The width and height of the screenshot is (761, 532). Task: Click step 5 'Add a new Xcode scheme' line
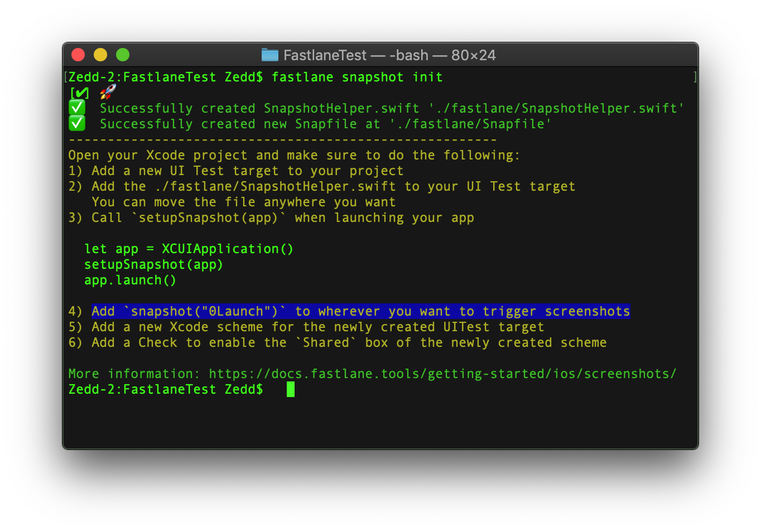(x=306, y=327)
